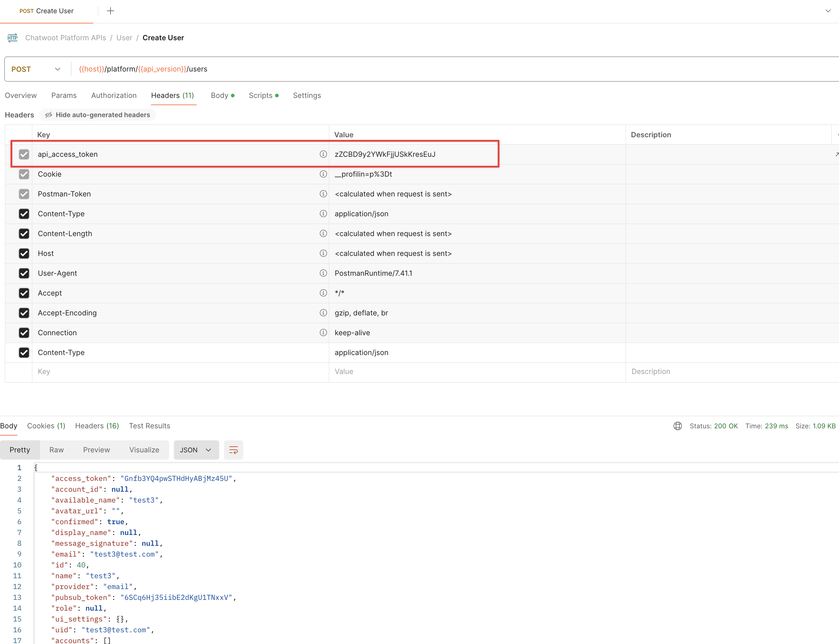Screen dimensions: 839x644
Task: Open the response Test Results tab
Action: click(x=150, y=426)
